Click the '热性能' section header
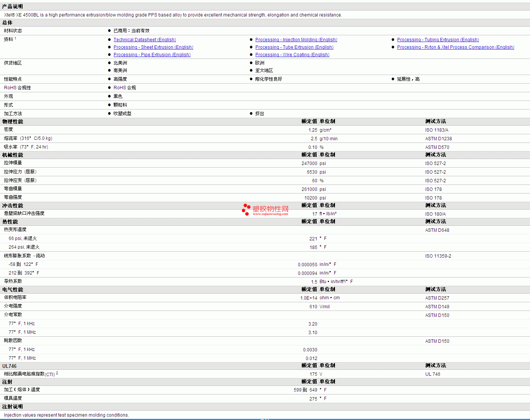The image size is (530, 420). tap(10, 222)
